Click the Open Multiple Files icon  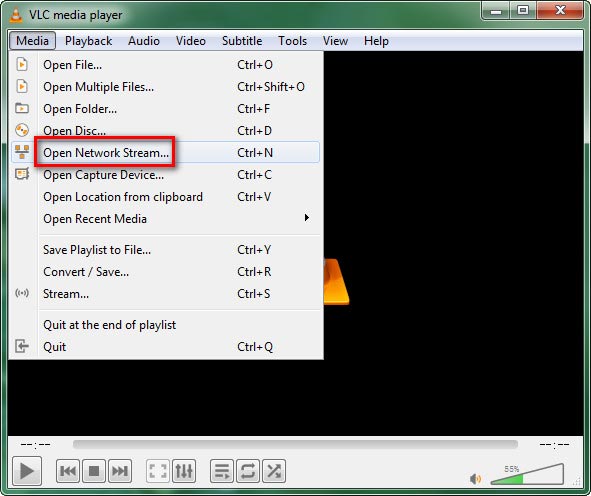[22, 86]
